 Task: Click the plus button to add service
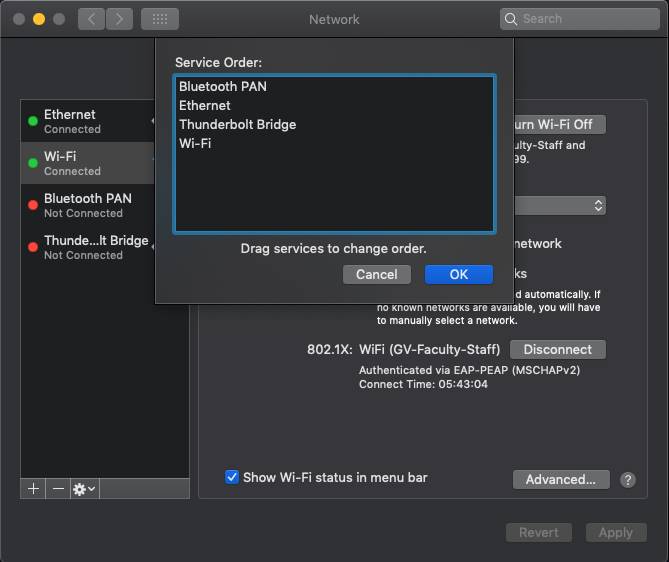point(33,488)
